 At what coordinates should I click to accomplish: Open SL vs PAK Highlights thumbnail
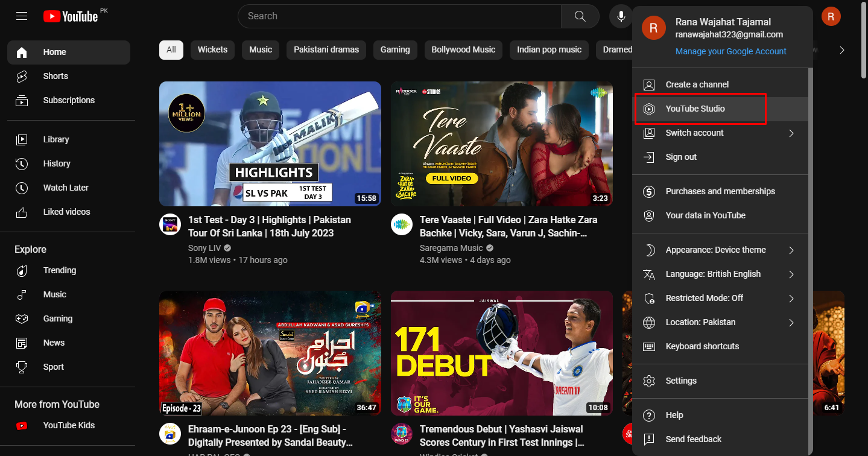point(270,144)
